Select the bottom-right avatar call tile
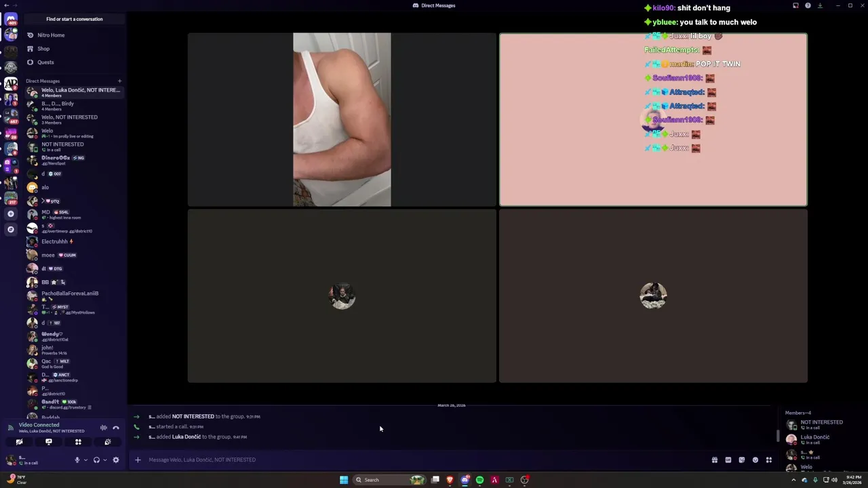The width and height of the screenshot is (868, 488). [x=653, y=296]
